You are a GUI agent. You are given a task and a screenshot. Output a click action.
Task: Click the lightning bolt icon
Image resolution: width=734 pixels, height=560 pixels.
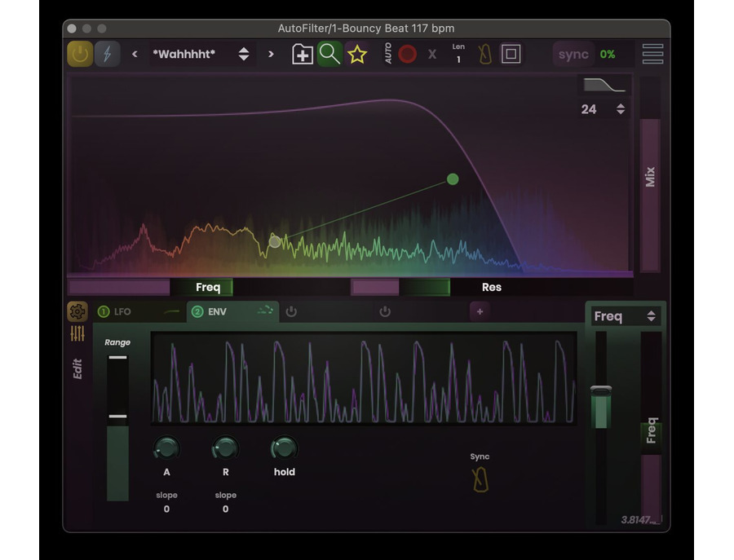pyautogui.click(x=107, y=55)
